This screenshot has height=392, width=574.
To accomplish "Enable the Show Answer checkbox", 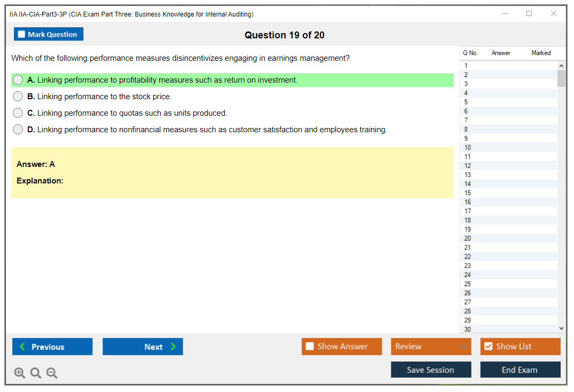I will (x=310, y=347).
